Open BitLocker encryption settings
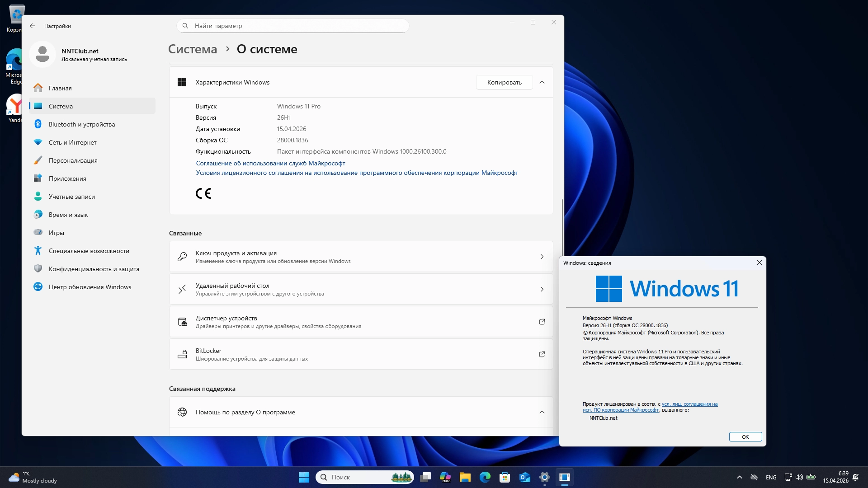 (360, 354)
